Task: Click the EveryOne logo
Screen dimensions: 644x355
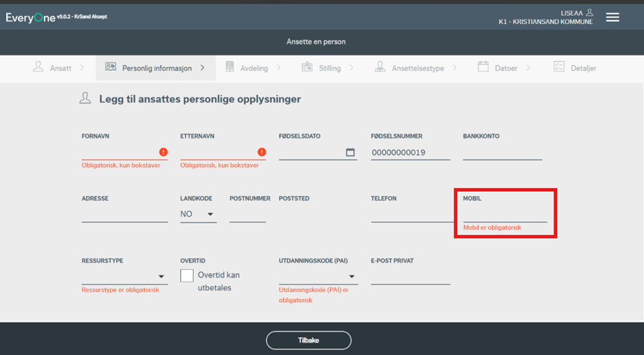Action: 30,17
